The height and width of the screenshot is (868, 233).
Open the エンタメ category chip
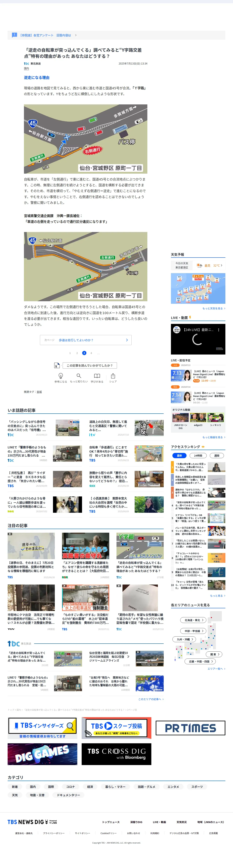click(173, 787)
